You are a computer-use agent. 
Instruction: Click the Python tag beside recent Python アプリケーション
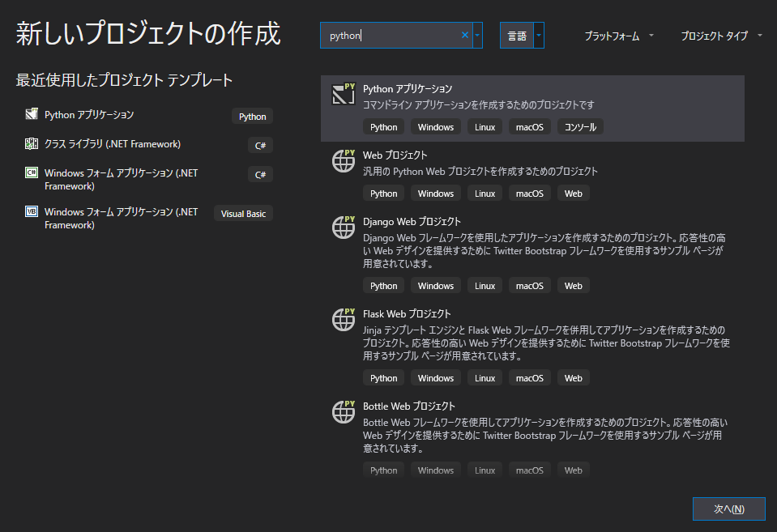pyautogui.click(x=252, y=117)
